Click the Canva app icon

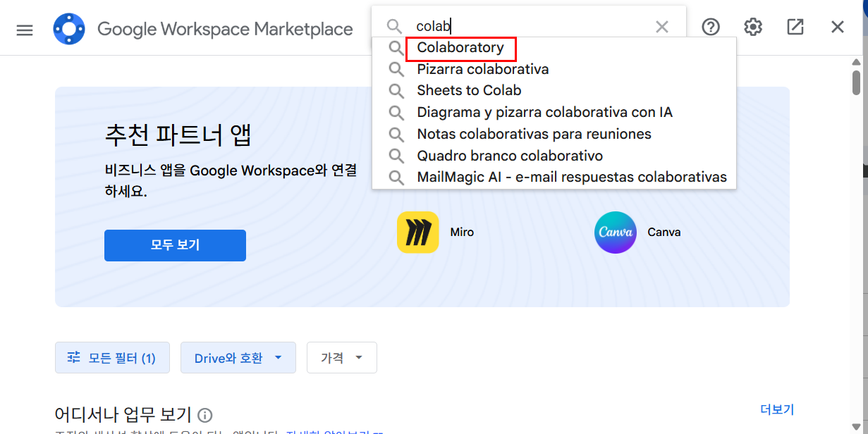(x=616, y=232)
